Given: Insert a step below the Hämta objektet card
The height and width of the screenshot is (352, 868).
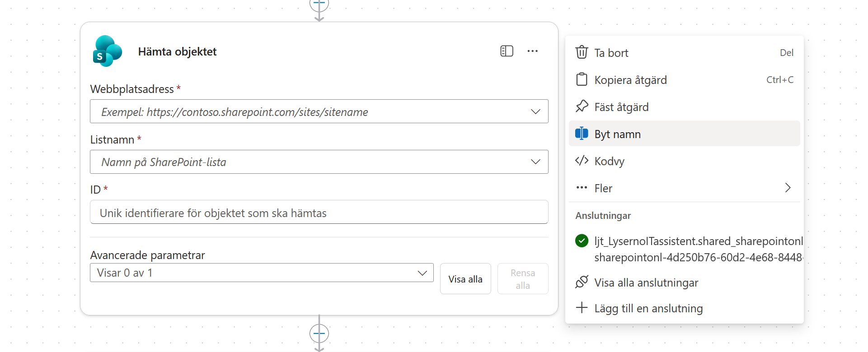Looking at the screenshot, I should [319, 334].
